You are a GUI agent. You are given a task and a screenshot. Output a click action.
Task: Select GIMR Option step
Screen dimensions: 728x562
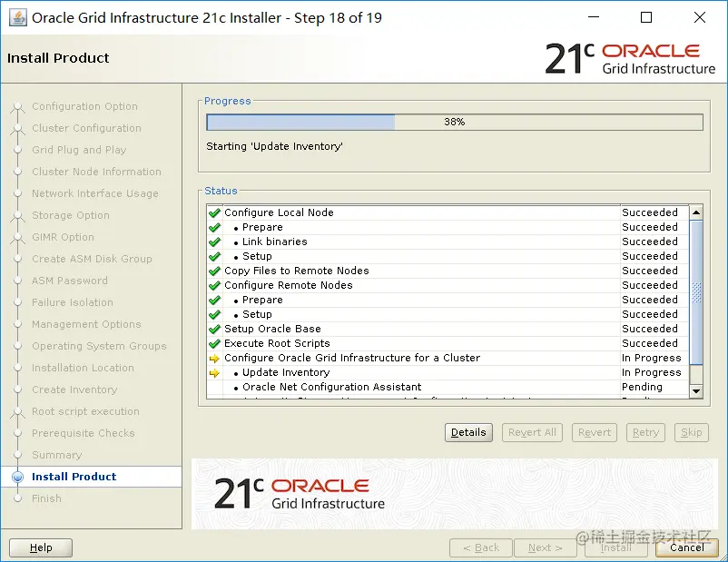click(x=63, y=237)
